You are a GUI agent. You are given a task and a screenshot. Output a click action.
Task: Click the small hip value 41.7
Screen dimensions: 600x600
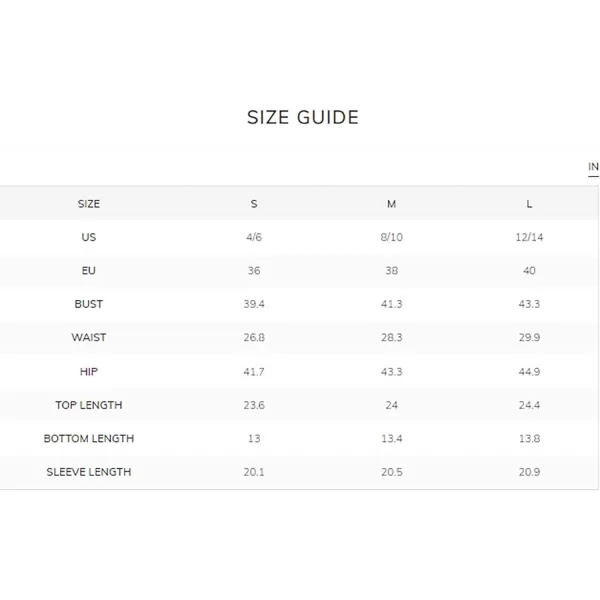pyautogui.click(x=254, y=372)
